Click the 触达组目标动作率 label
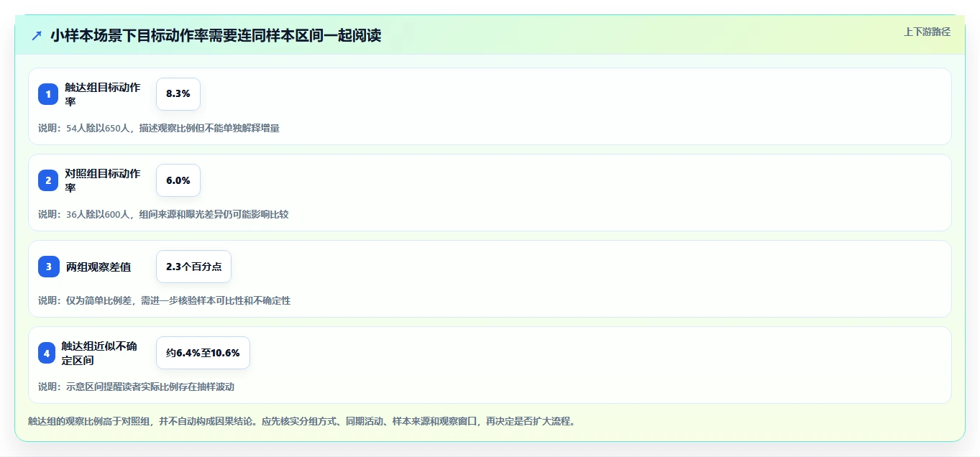This screenshot has width=980, height=457. [x=103, y=94]
